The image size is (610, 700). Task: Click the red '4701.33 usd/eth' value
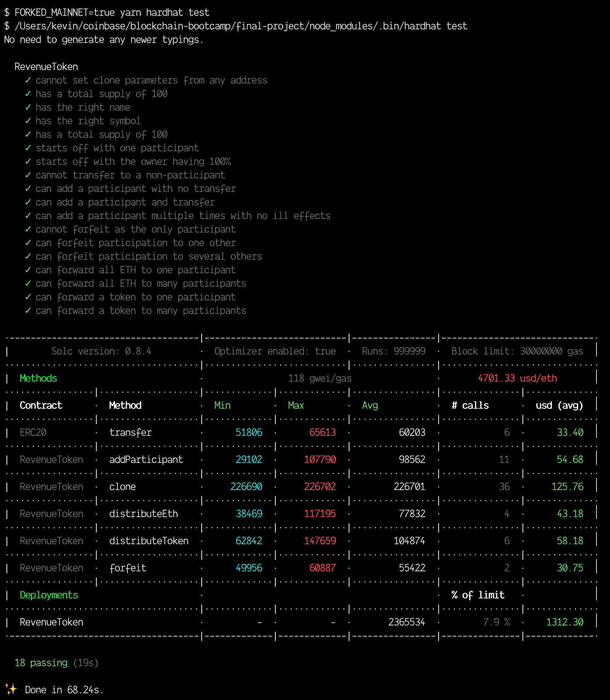coord(517,378)
